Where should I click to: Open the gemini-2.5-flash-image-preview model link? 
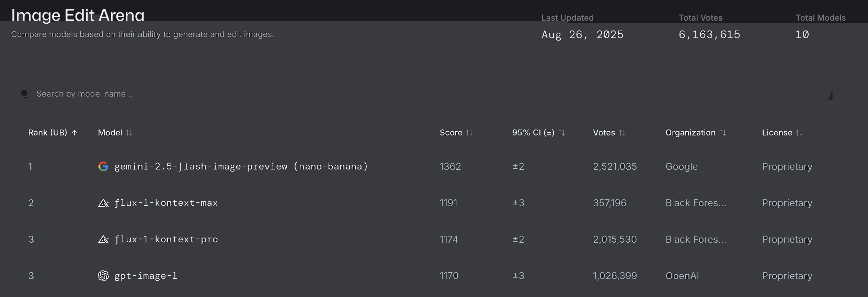[241, 166]
